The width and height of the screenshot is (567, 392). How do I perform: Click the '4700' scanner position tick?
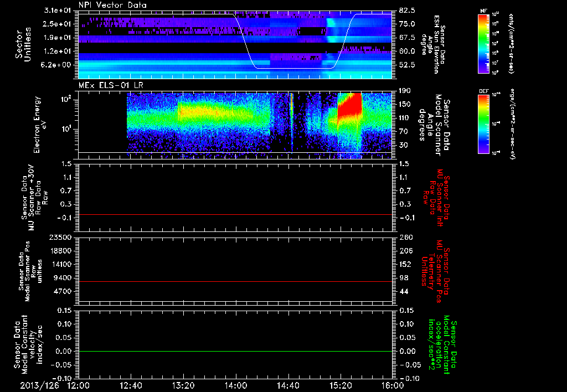63,291
